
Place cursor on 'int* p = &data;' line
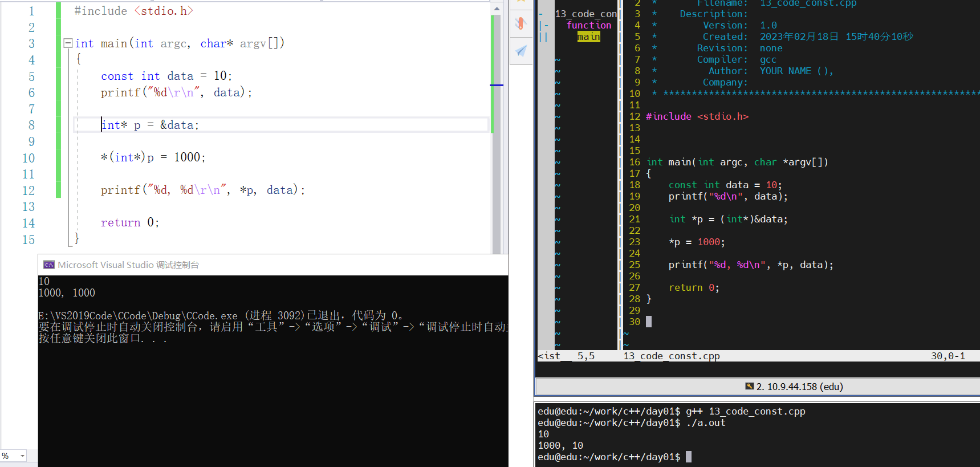click(150, 125)
